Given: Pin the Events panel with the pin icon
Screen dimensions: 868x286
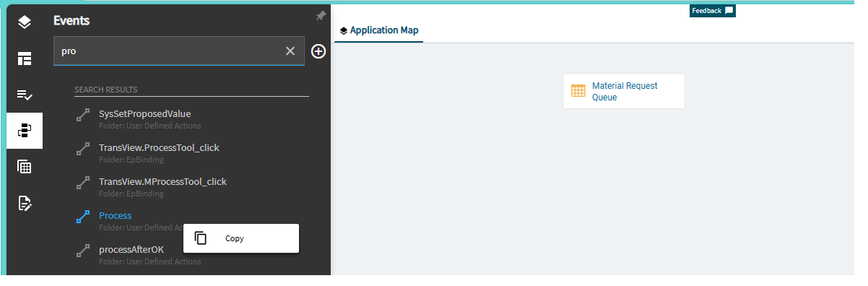Looking at the screenshot, I should 321,16.
